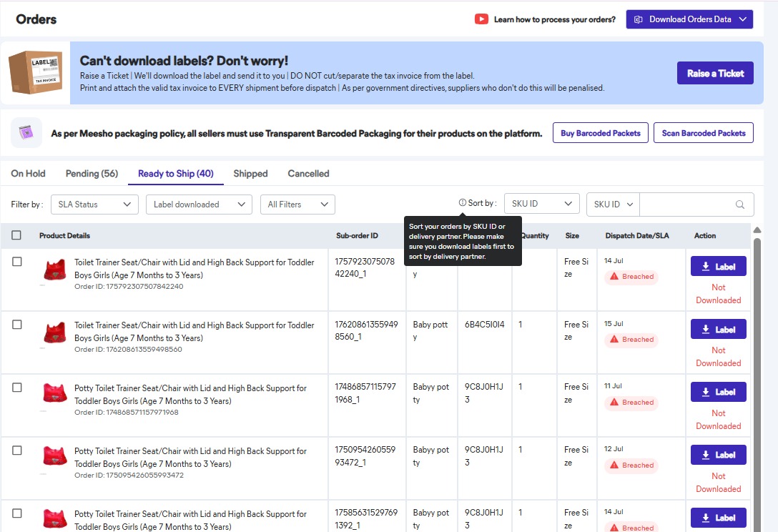Select checkbox for order 174868571157971968
Screen dimensions: 778x532
pos(17,388)
